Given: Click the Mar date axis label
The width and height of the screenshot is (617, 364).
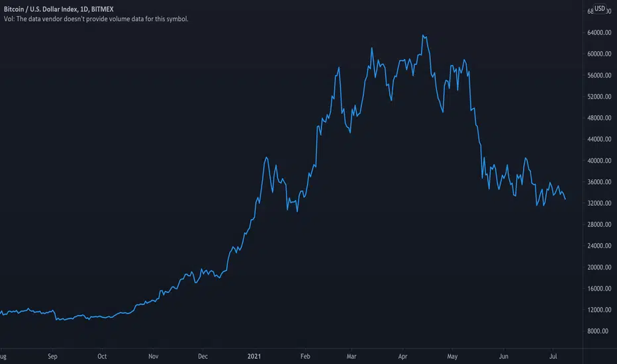Looking at the screenshot, I should [351, 356].
